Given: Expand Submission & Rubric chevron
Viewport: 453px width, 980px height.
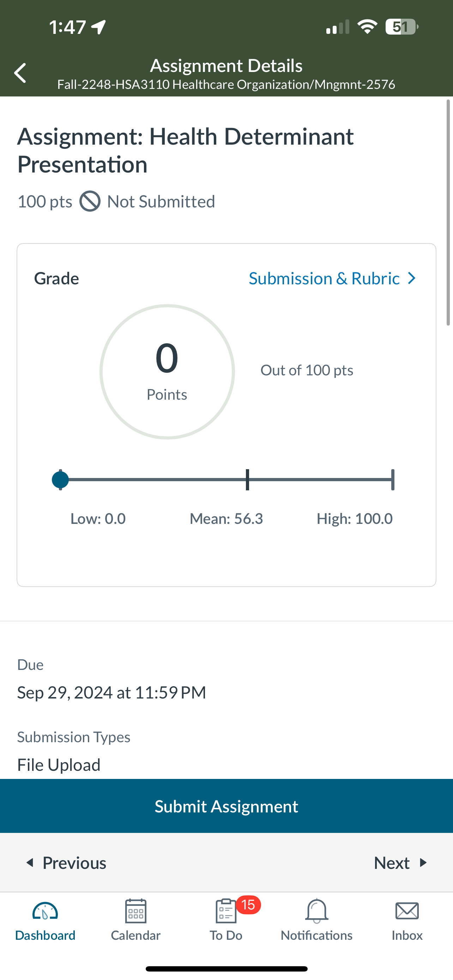Looking at the screenshot, I should tap(411, 278).
